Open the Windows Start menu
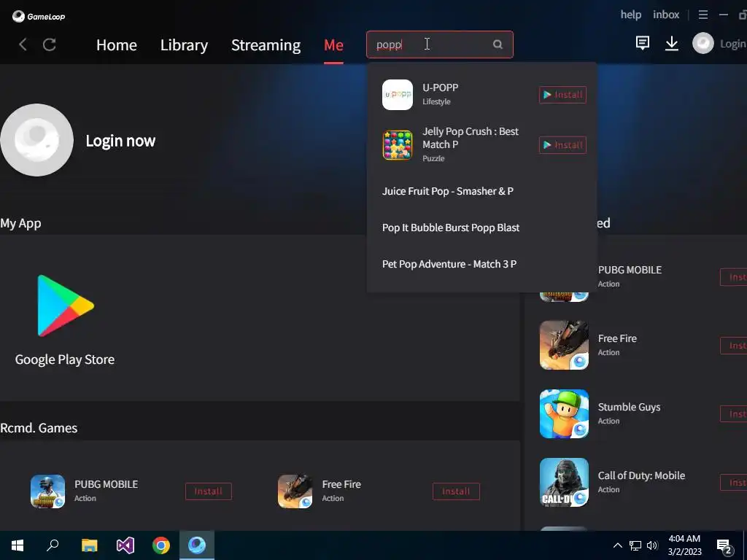The image size is (747, 560). coord(18,545)
